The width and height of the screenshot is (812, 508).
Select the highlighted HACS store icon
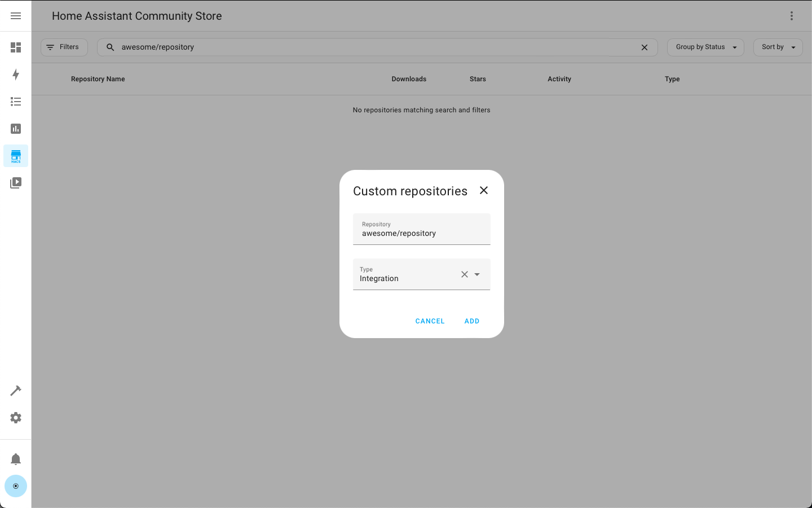pos(16,156)
